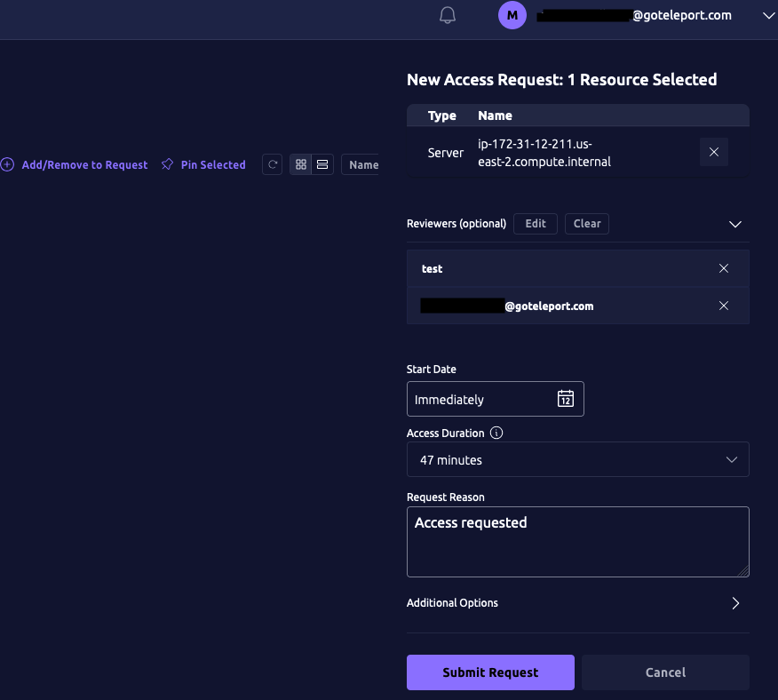Switch to grid view layout icon
778x700 pixels.
301,164
